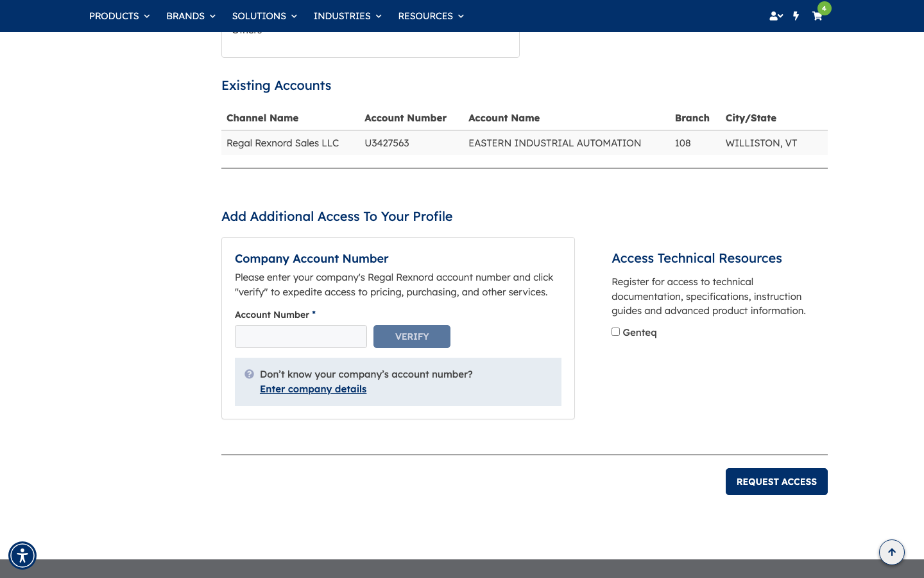
Task: Click the Branch column header
Action: tap(692, 118)
